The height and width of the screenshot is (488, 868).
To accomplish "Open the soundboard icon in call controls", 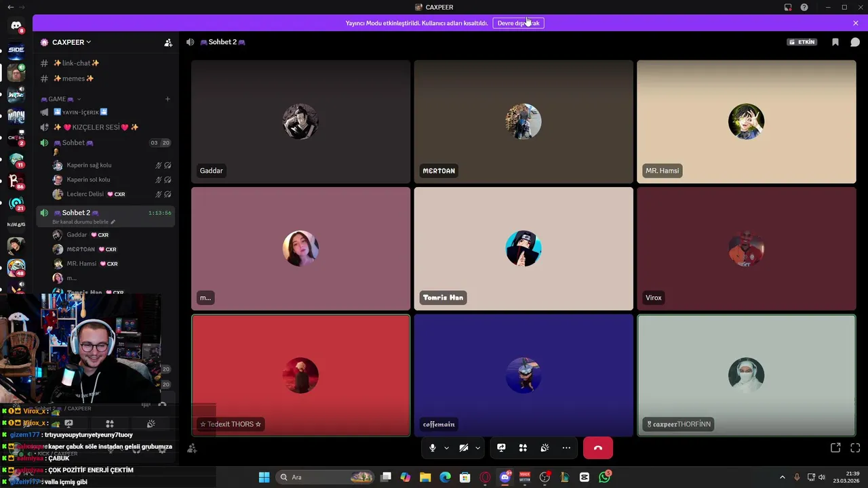I will point(545,448).
